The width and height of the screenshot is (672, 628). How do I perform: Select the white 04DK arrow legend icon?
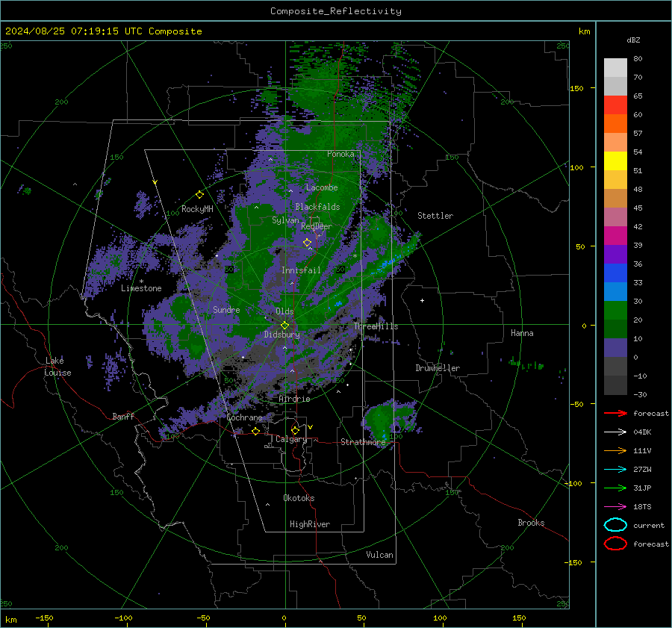pos(615,432)
